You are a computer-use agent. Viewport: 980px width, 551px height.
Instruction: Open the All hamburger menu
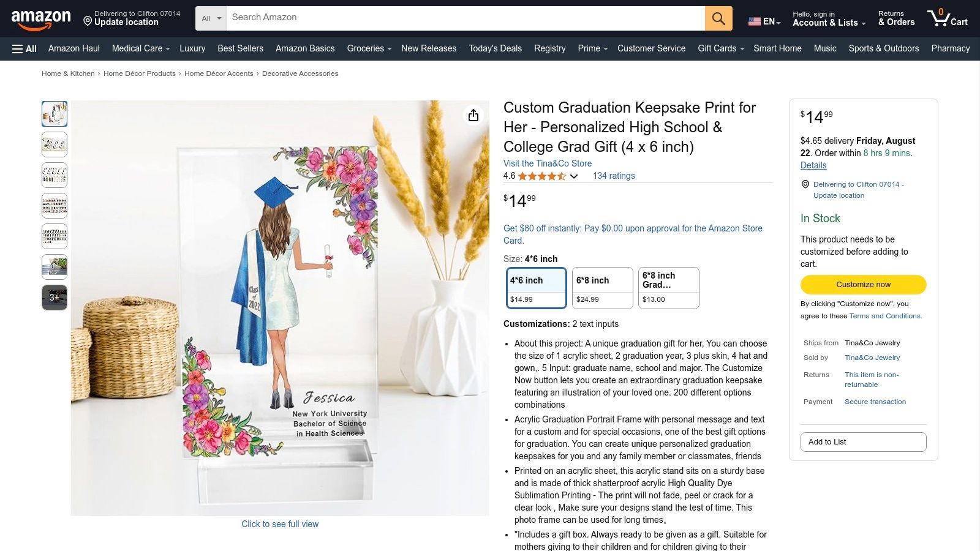coord(23,48)
